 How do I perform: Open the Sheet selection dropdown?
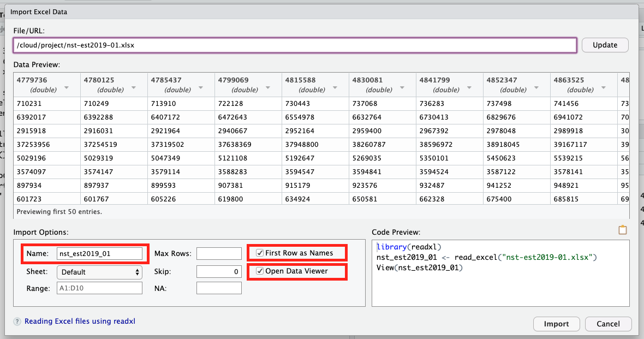pyautogui.click(x=99, y=271)
